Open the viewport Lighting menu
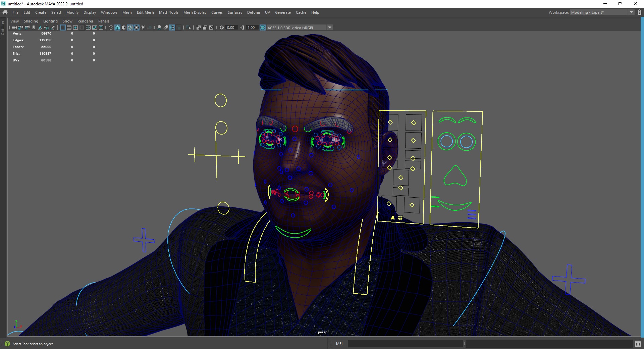The image size is (644, 349). (50, 21)
